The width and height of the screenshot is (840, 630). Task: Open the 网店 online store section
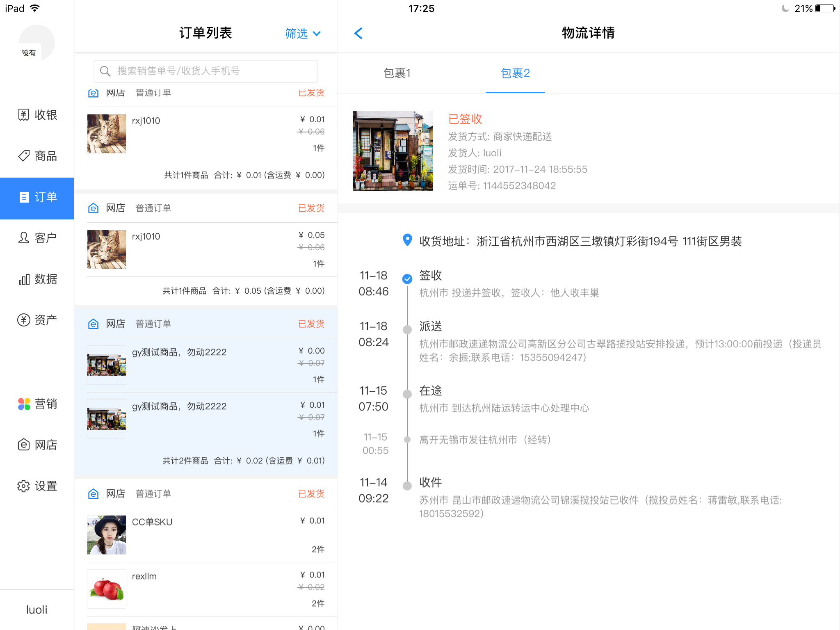[37, 445]
